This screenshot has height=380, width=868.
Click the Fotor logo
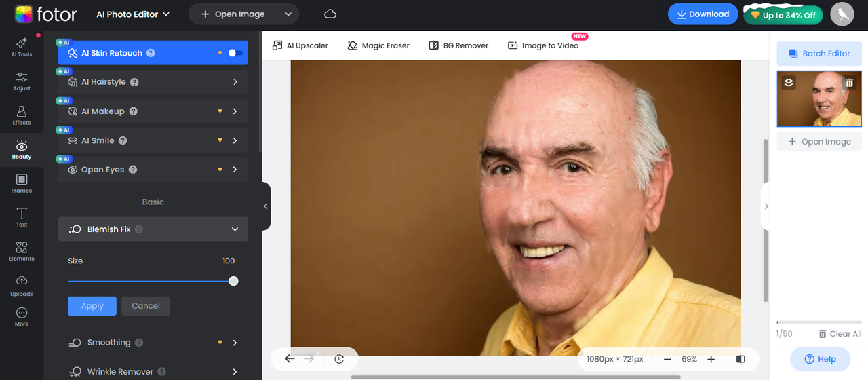point(46,14)
